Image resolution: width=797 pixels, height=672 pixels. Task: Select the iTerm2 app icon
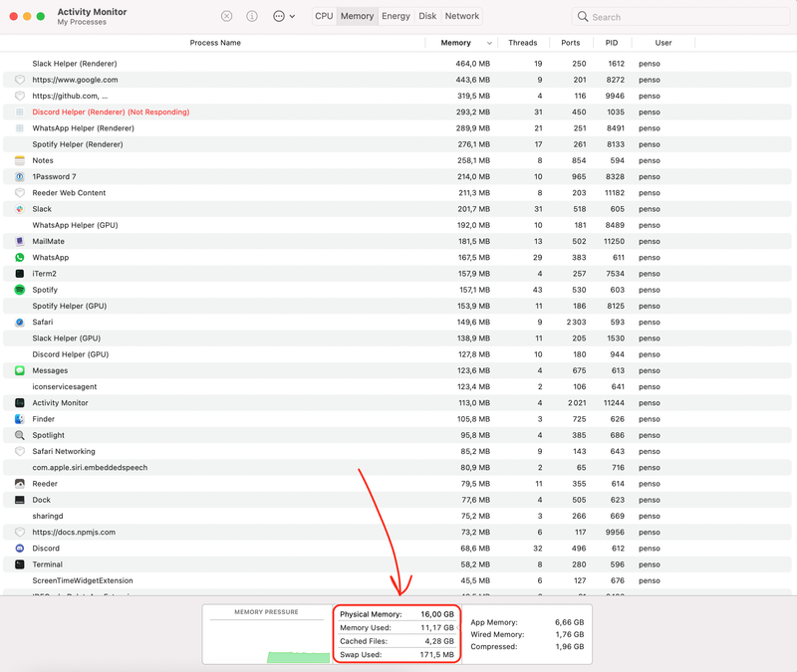[20, 274]
